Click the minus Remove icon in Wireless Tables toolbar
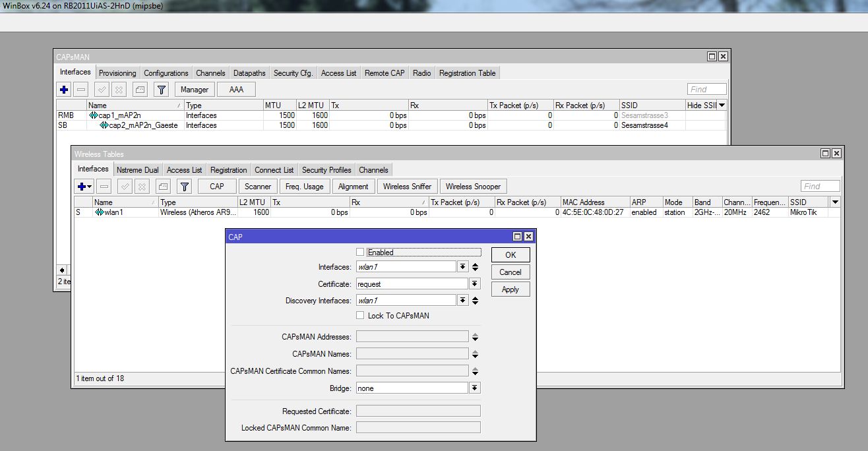 (x=106, y=187)
